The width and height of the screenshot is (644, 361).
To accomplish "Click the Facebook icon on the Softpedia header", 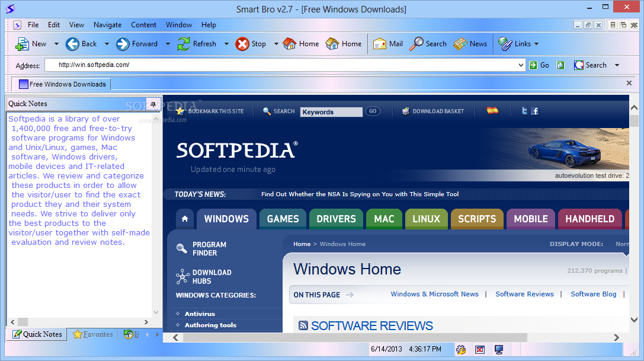I will coord(535,111).
